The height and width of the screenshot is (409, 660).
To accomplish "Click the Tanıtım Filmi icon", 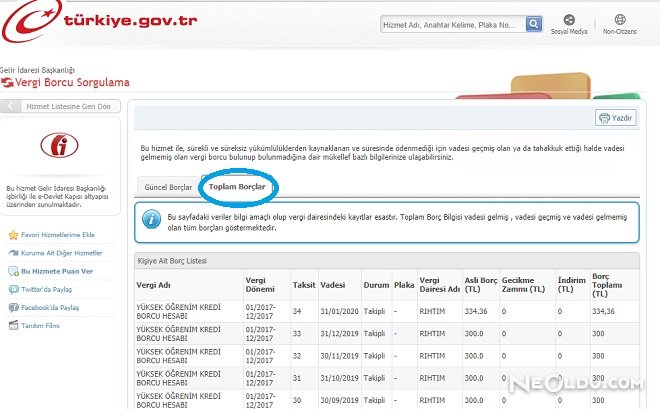I will 12,325.
